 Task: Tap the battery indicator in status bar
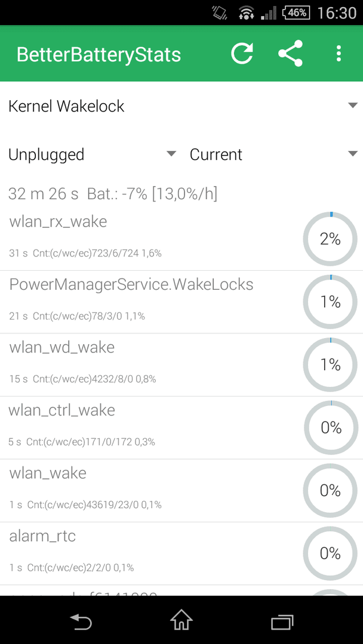coord(296,13)
